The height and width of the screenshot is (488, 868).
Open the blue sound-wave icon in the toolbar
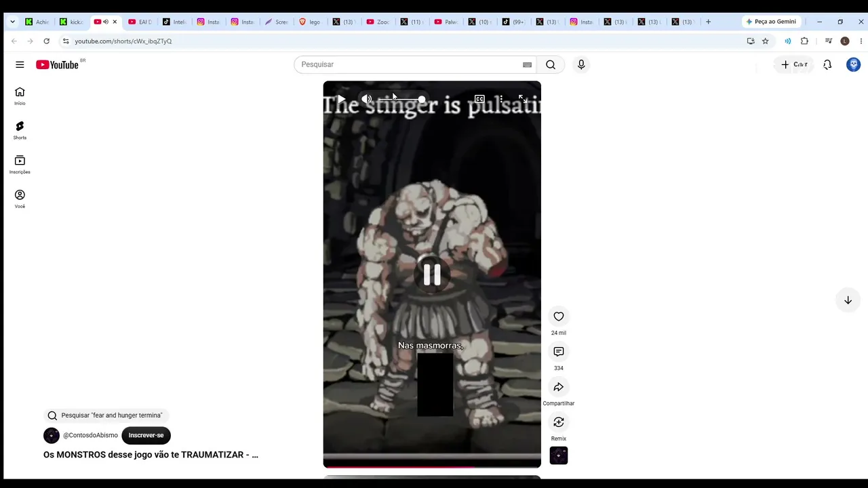coord(787,41)
